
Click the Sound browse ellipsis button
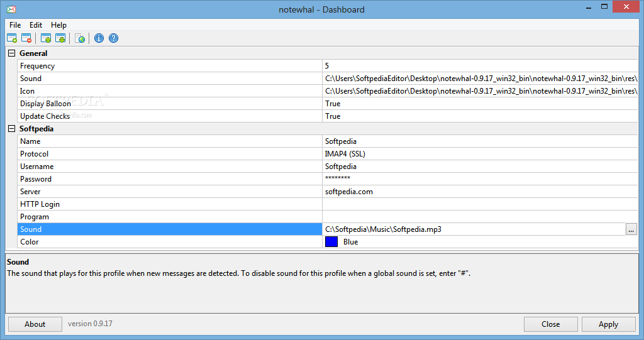(x=631, y=229)
